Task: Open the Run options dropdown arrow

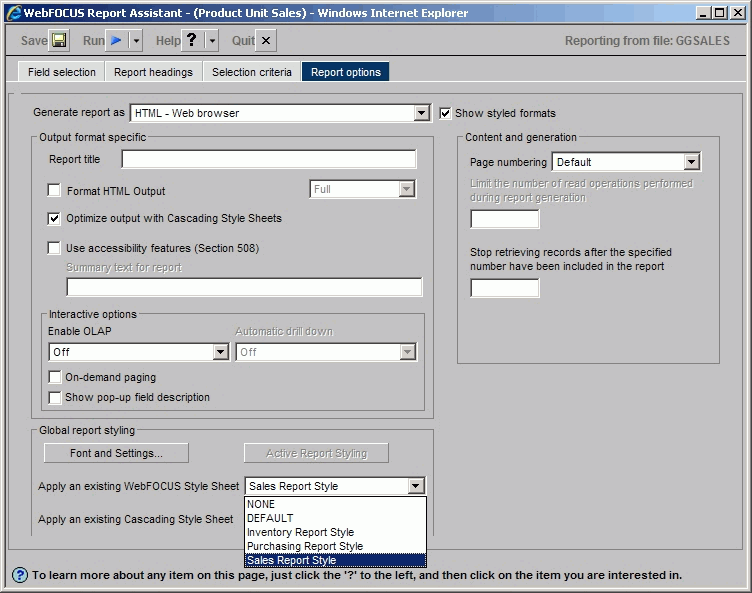Action: tap(136, 40)
